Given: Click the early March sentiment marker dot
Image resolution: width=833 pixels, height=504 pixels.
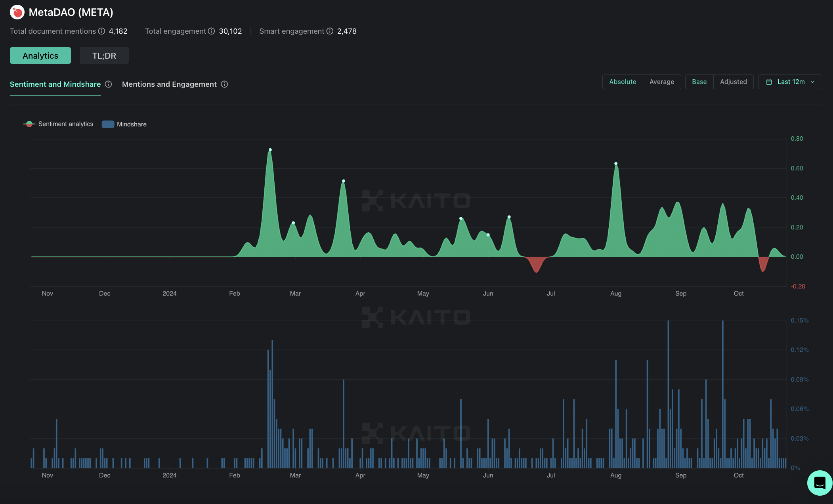Looking at the screenshot, I should (293, 223).
